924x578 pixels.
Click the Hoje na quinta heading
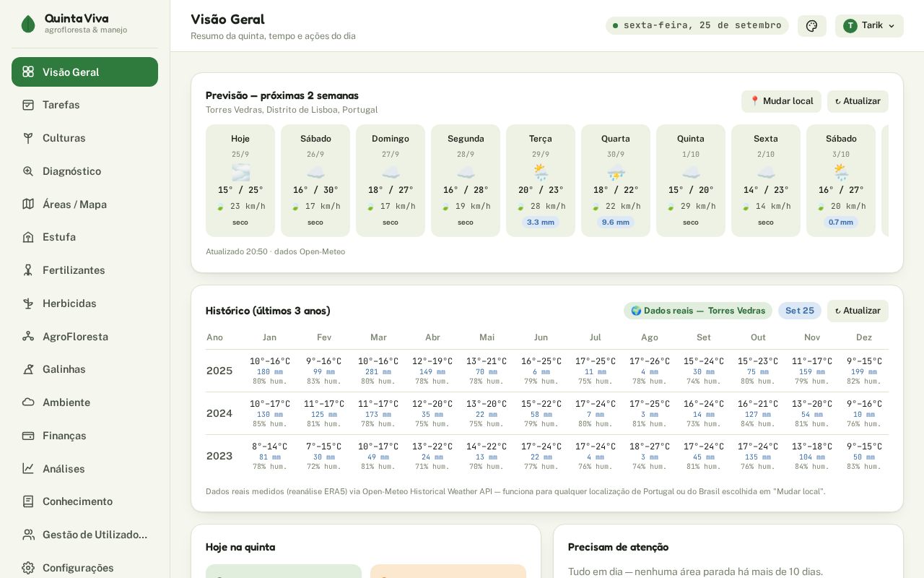click(240, 547)
